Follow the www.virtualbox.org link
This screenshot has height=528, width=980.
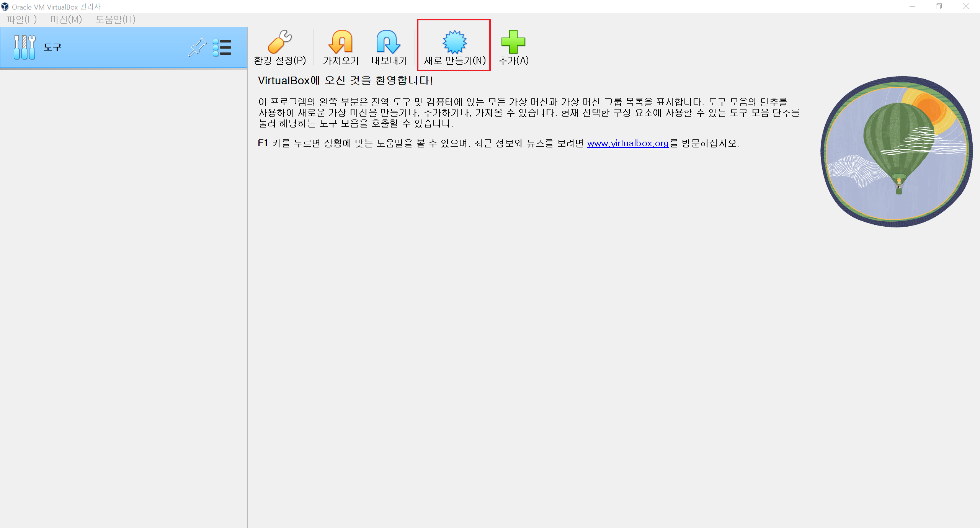pos(628,143)
